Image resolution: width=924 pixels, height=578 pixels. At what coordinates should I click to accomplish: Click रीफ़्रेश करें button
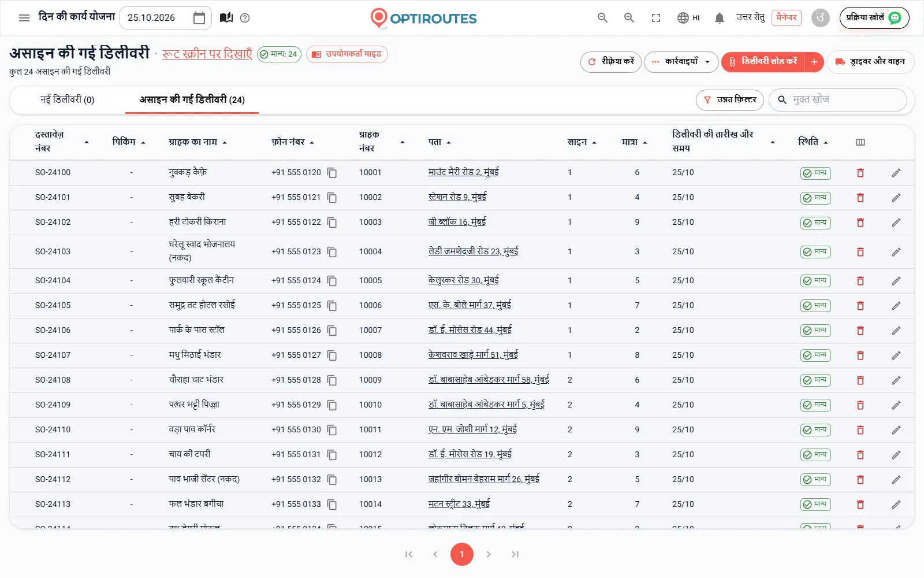611,62
